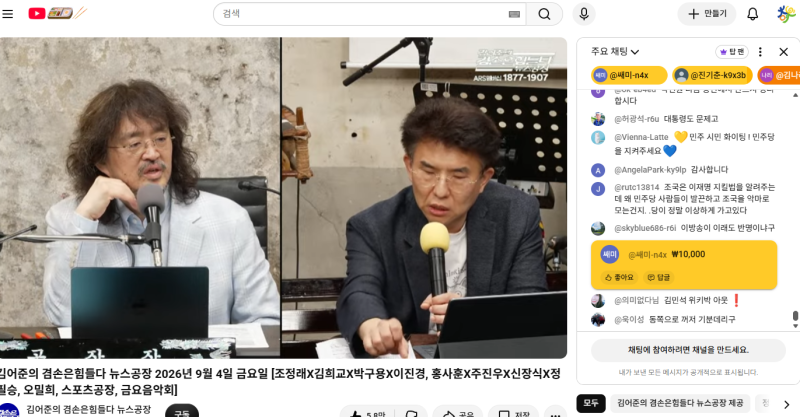Click the chat scrollbar down arrow
800x417 pixels.
(x=795, y=325)
